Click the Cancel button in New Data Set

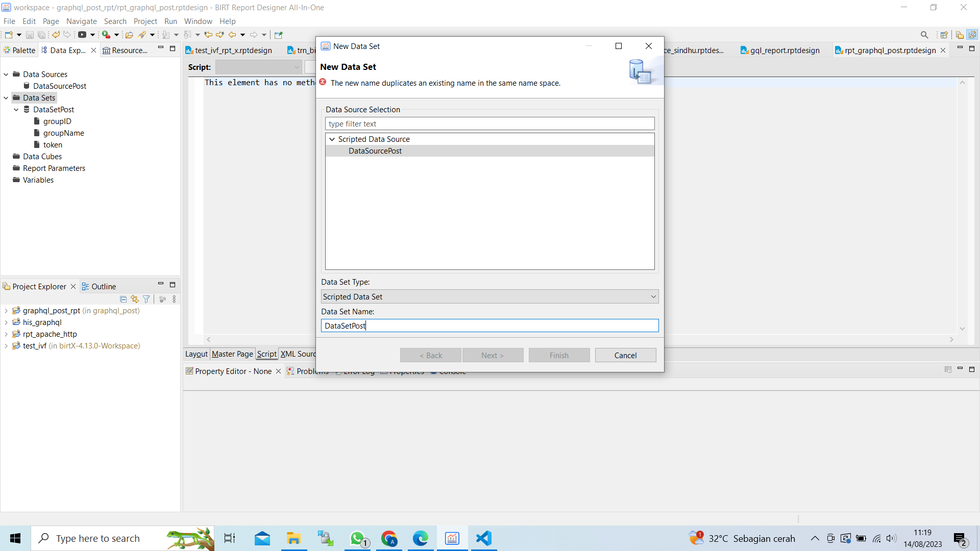click(625, 356)
